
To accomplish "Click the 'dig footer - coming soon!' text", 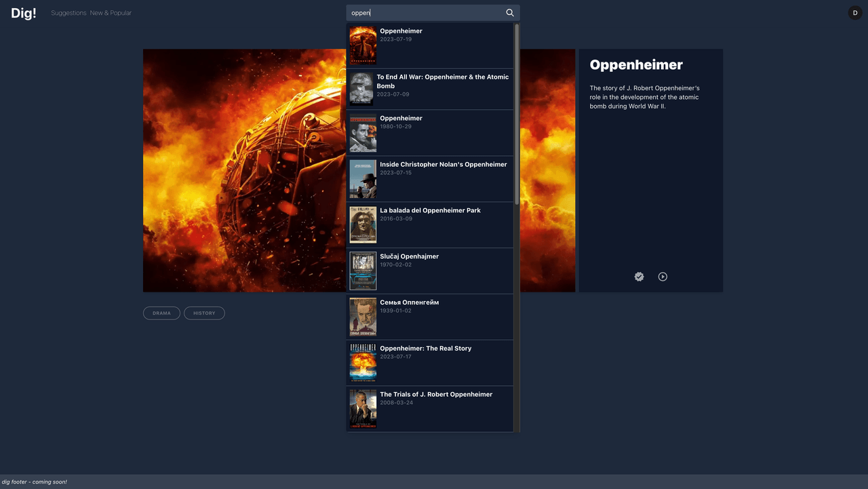I will pos(35,482).
